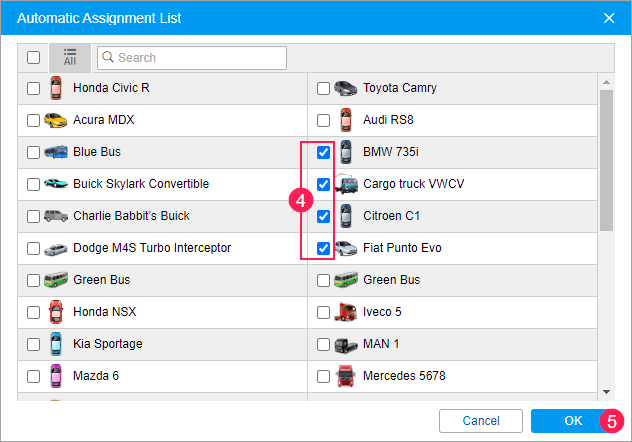
Task: Click the MAN 1 truck icon
Action: click(x=345, y=345)
